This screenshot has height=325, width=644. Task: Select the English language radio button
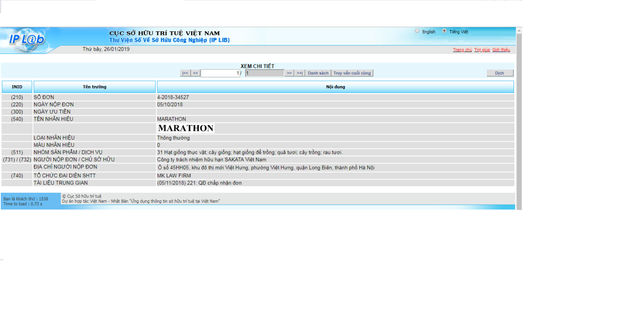coord(417,31)
